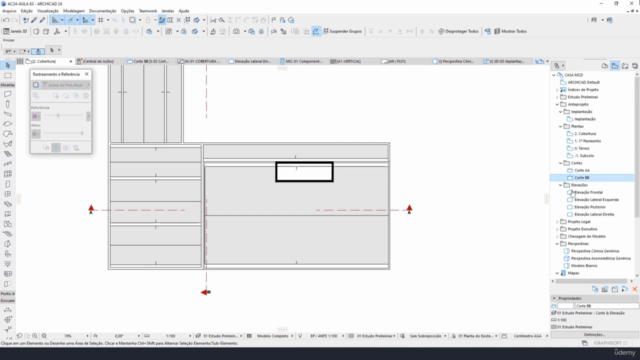640x360 pixels.
Task: Open the Visualização menu
Action: tap(48, 11)
